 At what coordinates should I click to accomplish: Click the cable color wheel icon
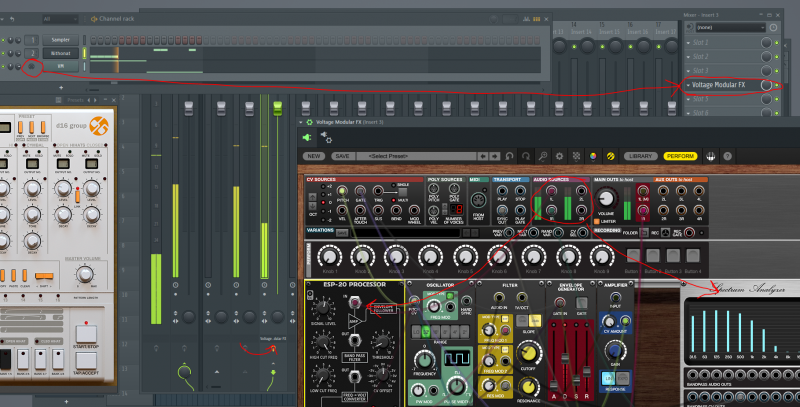point(593,156)
